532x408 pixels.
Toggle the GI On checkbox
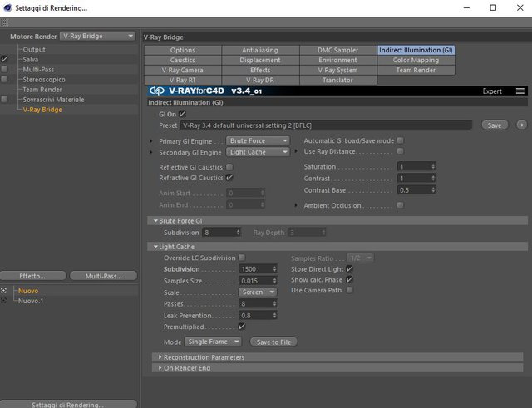click(182, 114)
